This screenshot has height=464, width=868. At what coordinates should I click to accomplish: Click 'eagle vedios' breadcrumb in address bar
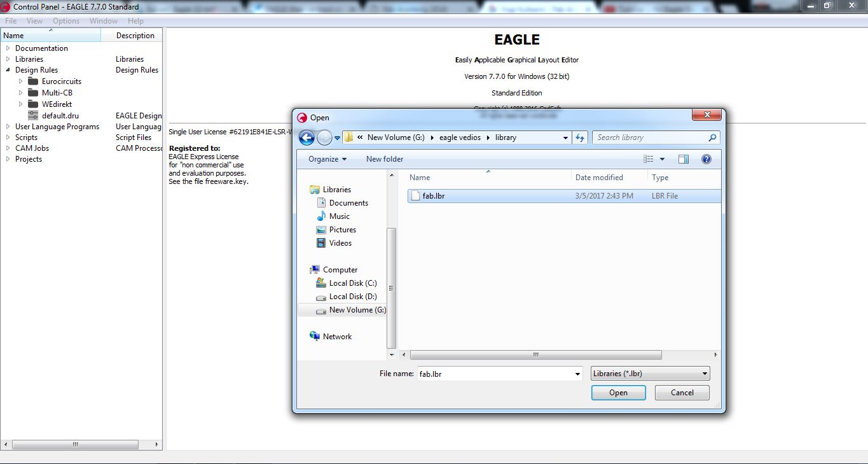pos(460,137)
